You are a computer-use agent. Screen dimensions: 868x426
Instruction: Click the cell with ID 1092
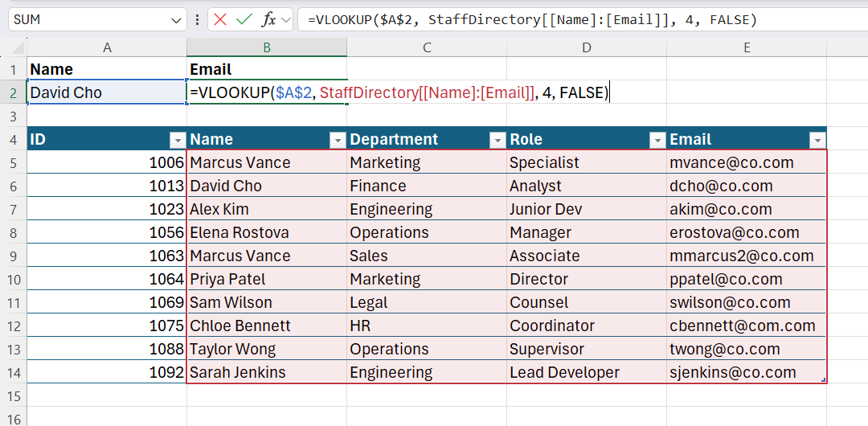107,372
